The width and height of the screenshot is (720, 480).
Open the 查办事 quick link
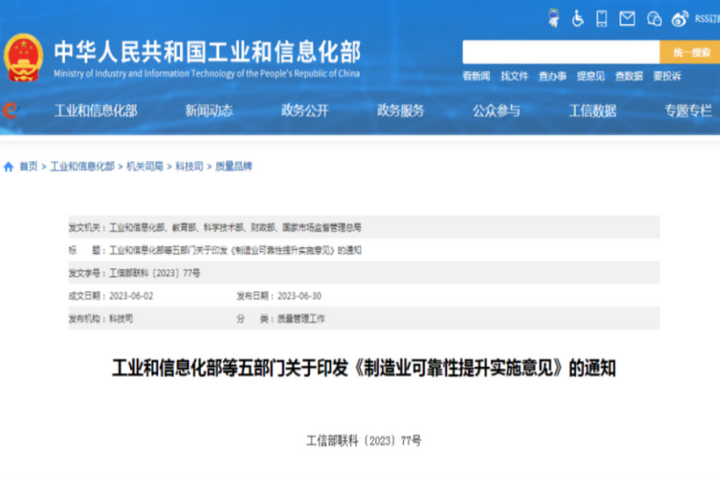pyautogui.click(x=552, y=76)
